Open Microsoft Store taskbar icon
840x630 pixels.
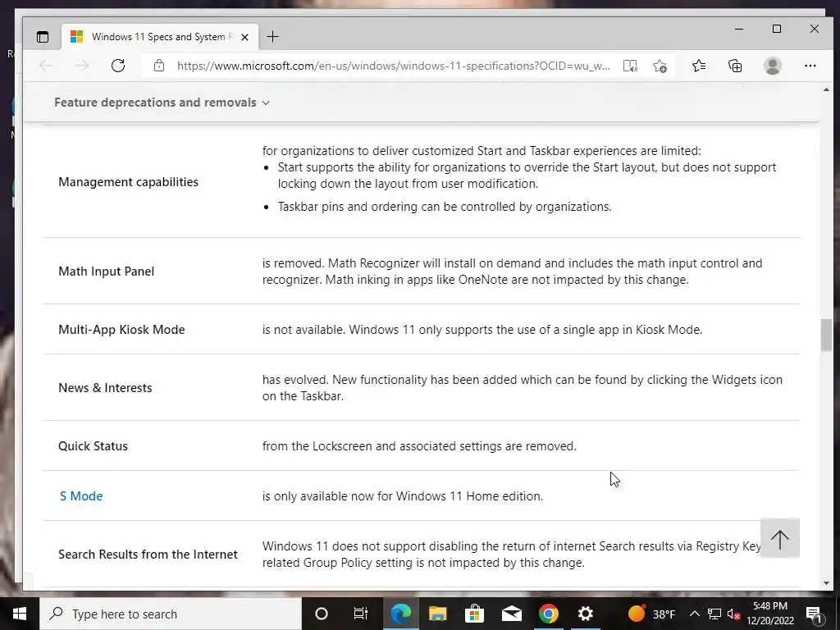(x=475, y=614)
